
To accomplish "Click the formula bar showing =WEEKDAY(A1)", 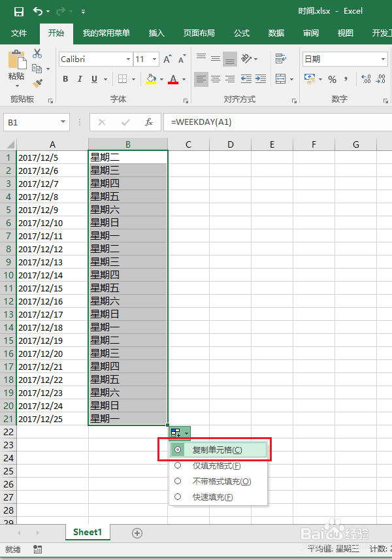I will pos(278,122).
